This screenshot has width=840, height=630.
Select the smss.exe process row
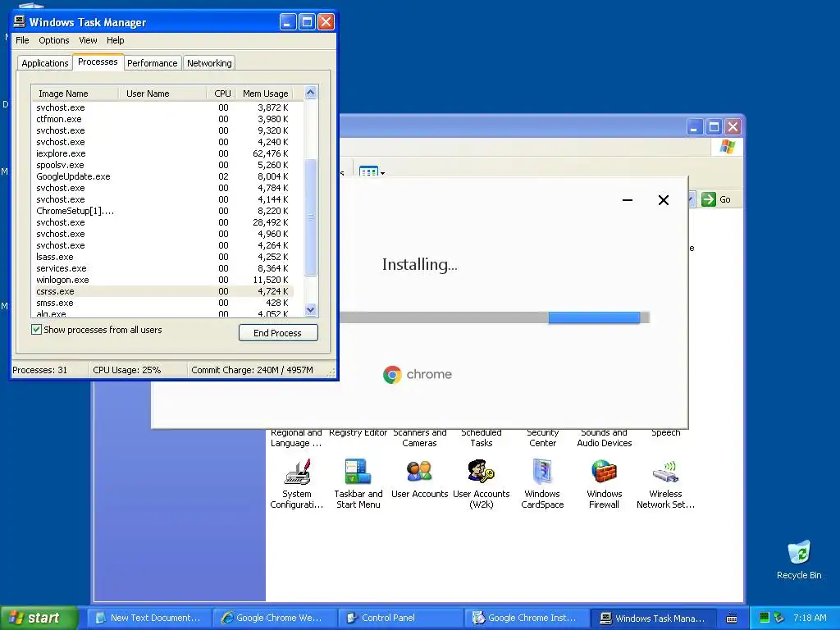pyautogui.click(x=163, y=303)
